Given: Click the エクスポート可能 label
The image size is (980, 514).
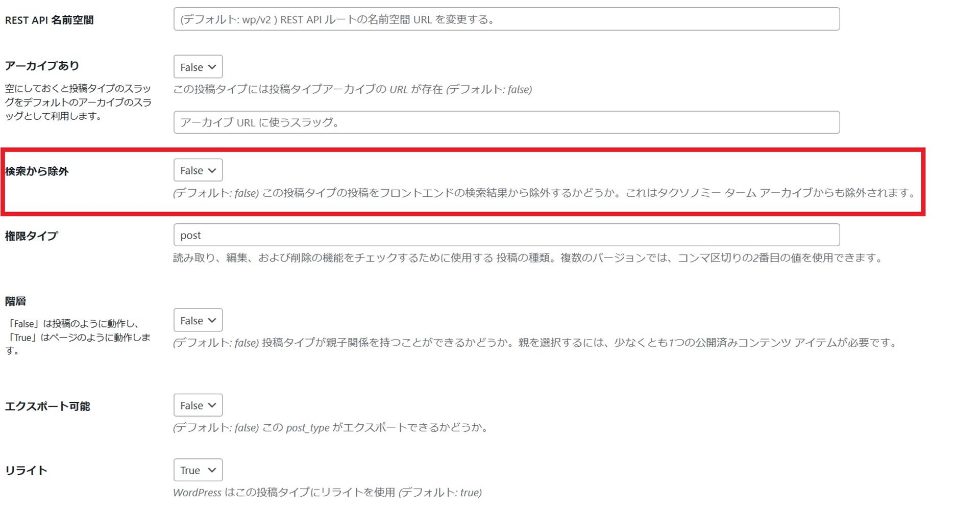Looking at the screenshot, I should pyautogui.click(x=47, y=406).
